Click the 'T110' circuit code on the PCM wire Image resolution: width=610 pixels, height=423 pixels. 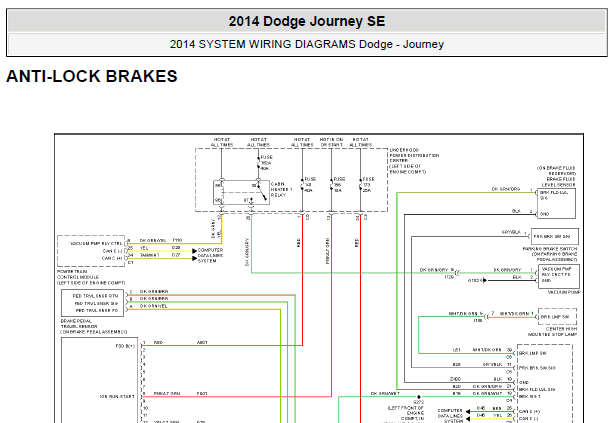click(x=177, y=240)
